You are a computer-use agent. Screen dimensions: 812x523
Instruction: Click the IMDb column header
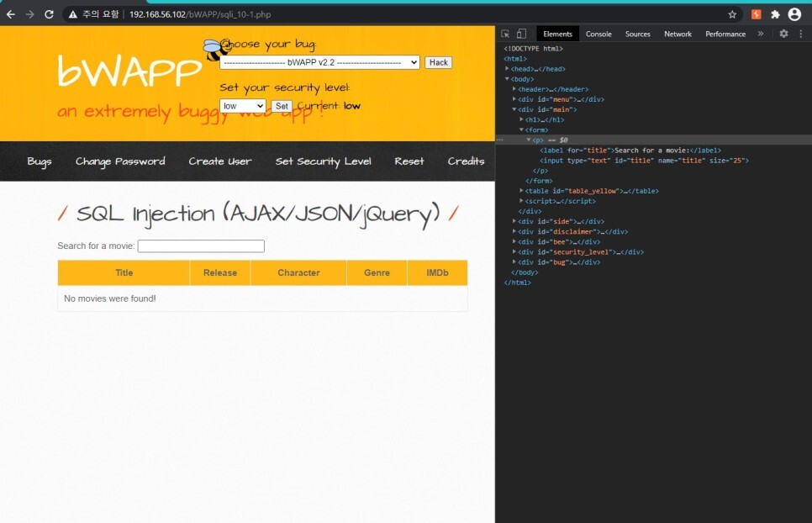[x=437, y=273]
